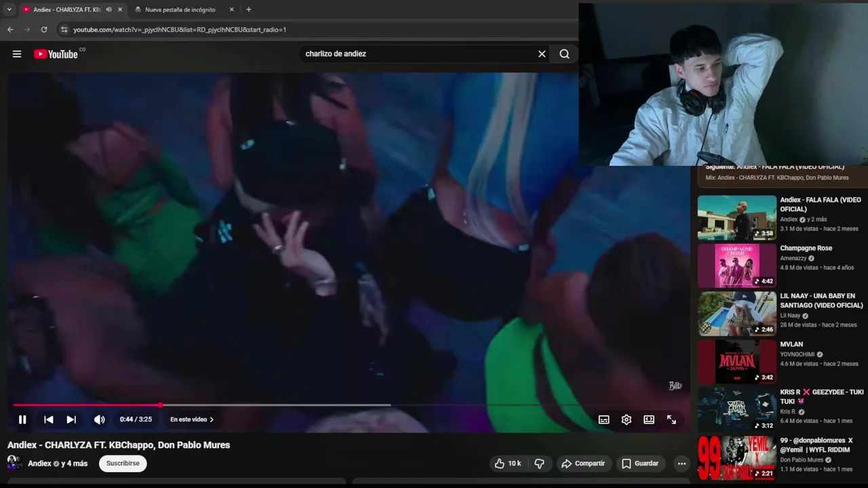
Task: View site information icon in address bar
Action: pos(64,30)
